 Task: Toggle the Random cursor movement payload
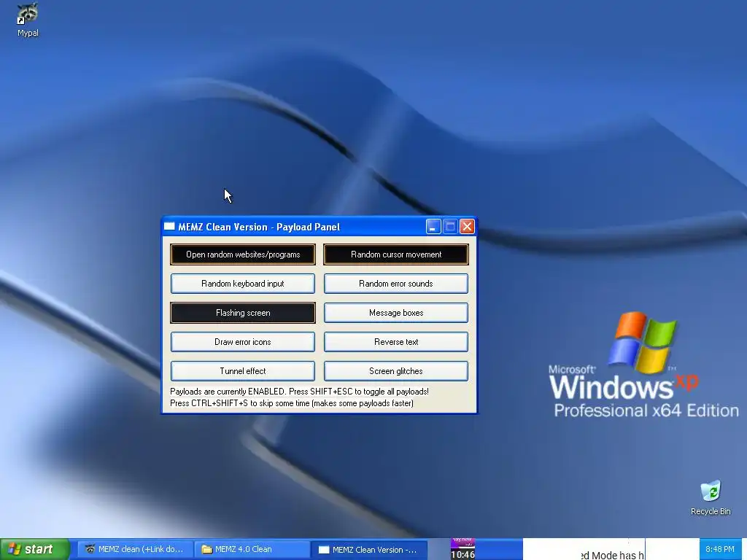tap(396, 254)
